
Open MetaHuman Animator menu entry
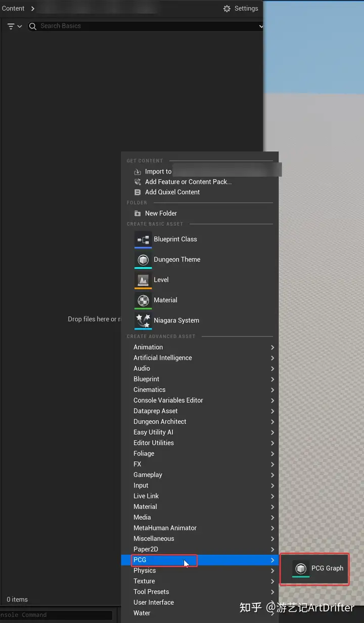(200, 528)
